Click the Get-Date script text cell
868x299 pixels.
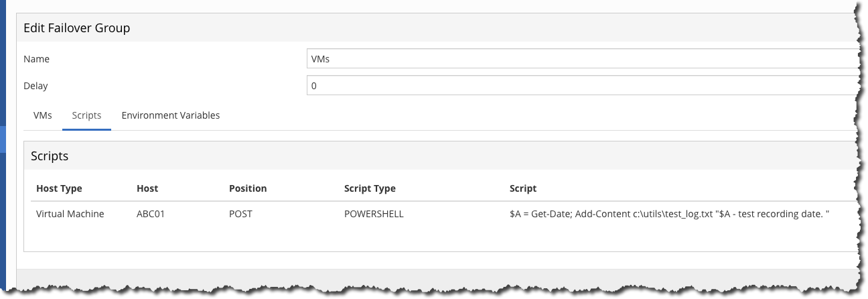[670, 215]
